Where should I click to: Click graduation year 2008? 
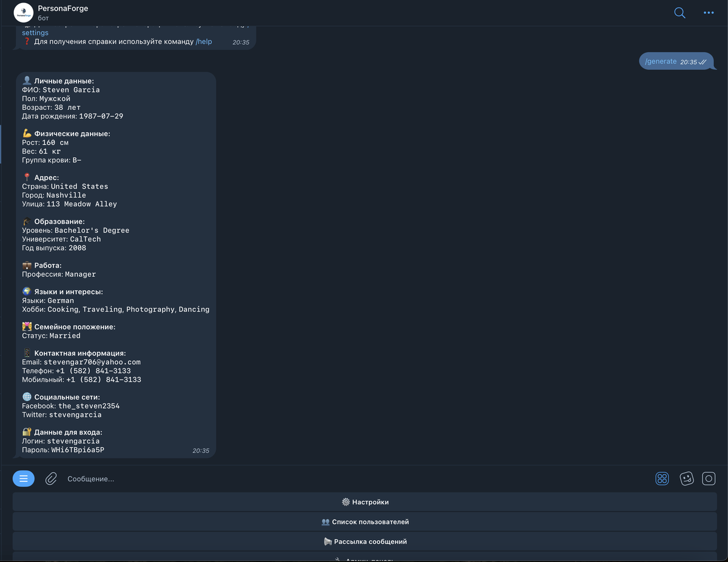point(78,248)
